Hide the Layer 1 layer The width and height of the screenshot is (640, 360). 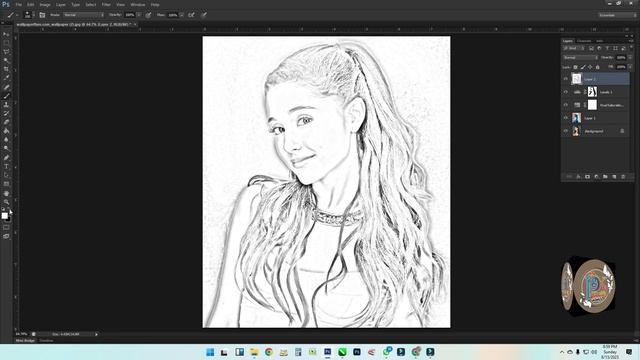coord(566,118)
